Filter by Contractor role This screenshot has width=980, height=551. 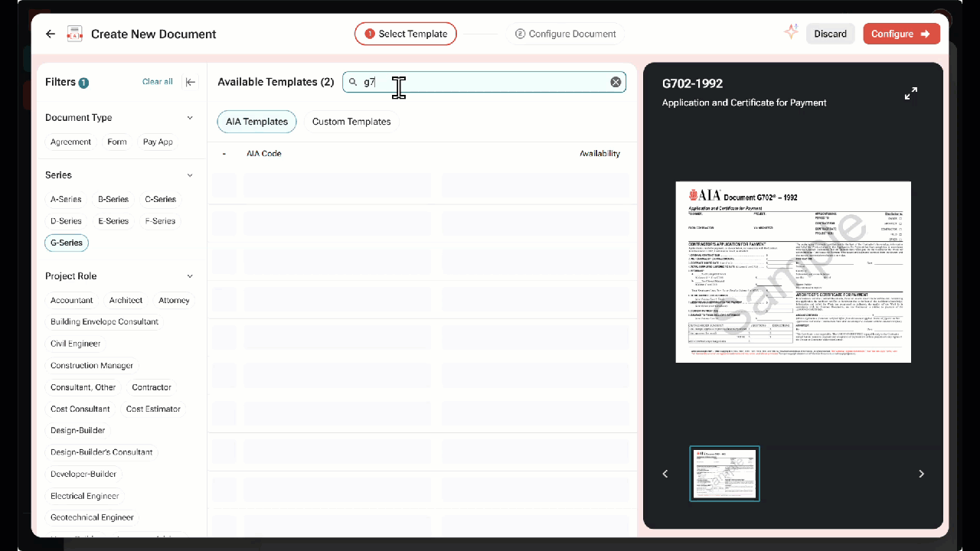point(152,387)
